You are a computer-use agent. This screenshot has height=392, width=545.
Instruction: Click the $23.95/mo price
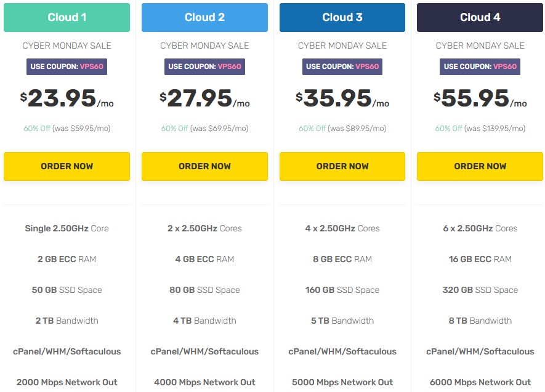pos(67,99)
